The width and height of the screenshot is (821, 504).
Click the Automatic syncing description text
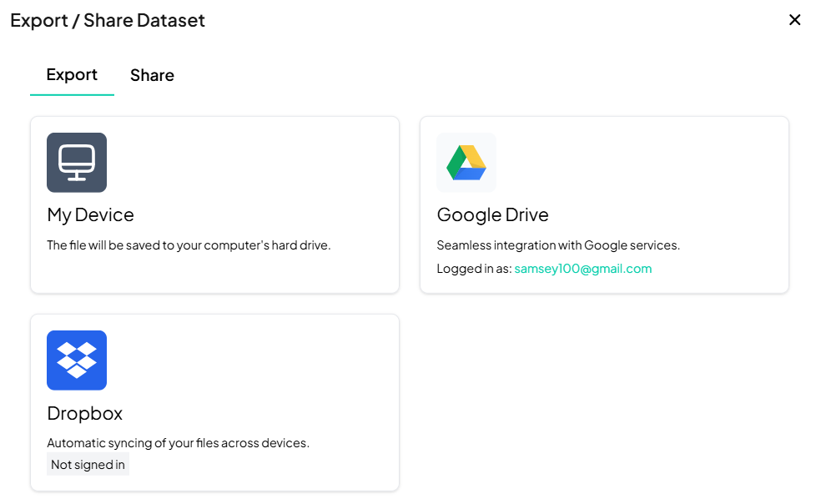point(178,443)
